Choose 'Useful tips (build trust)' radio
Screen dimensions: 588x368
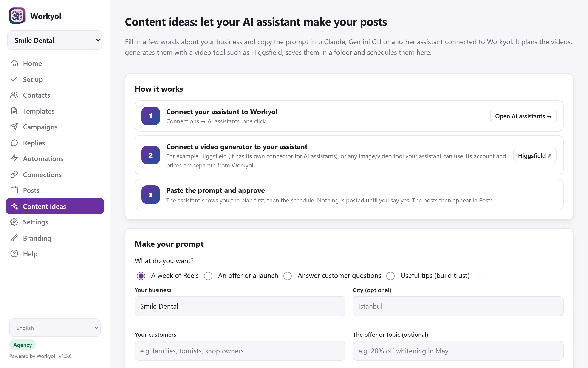point(390,276)
